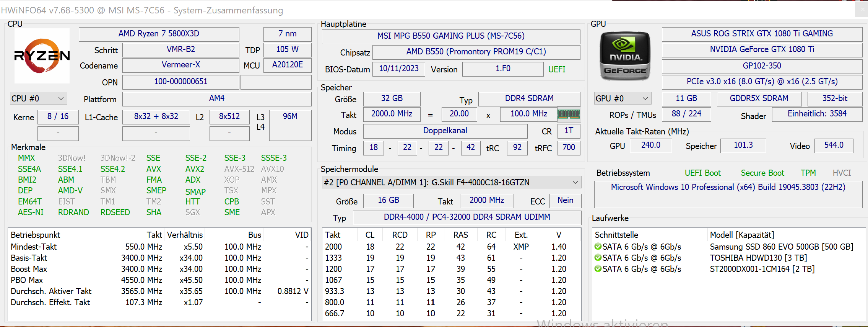Select the tRFC value 700
Image resolution: width=868 pixels, height=327 pixels.
[x=569, y=147]
